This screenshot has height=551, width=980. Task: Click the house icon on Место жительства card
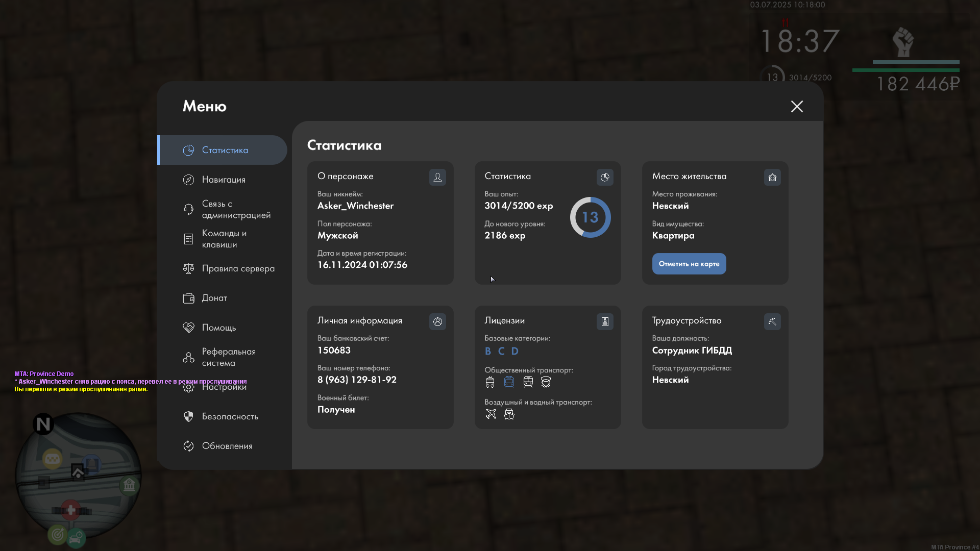772,177
